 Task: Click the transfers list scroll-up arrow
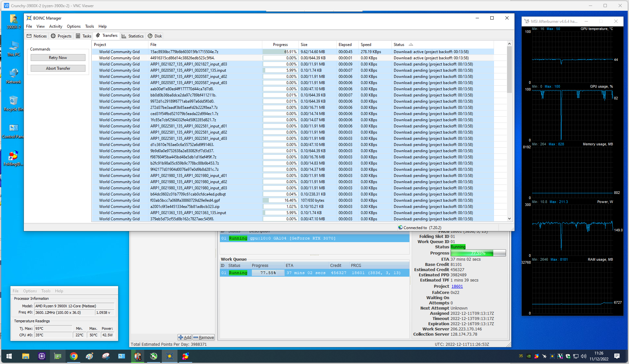point(509,44)
